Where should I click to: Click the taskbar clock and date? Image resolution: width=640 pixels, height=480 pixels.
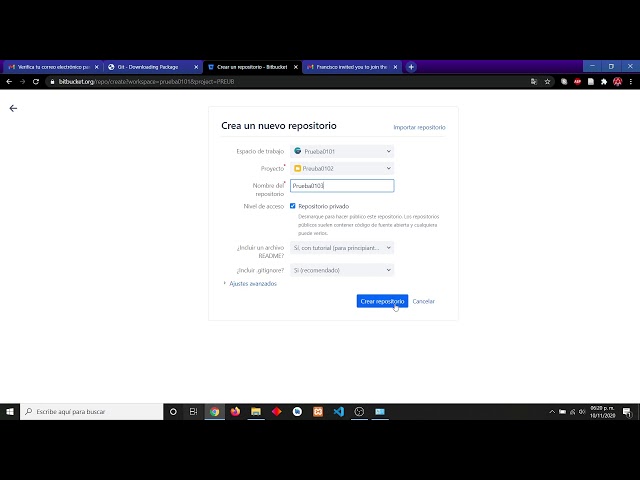tap(602, 412)
